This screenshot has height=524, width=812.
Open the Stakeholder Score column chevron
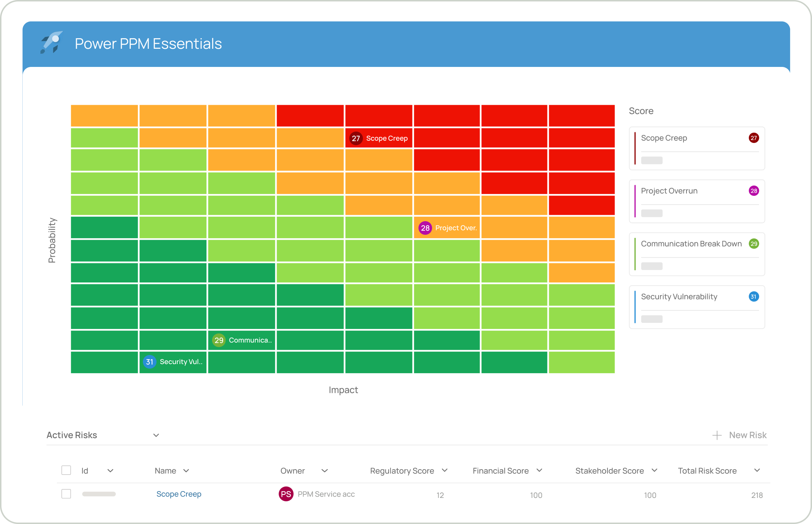point(654,470)
